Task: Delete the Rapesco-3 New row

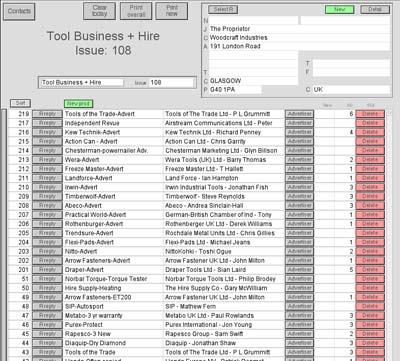Action: [x=370, y=334]
